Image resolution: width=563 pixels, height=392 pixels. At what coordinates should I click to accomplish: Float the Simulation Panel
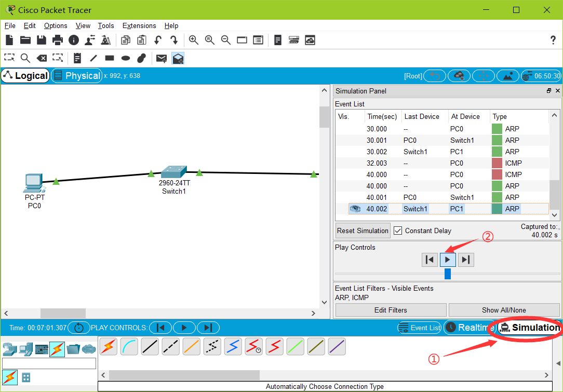(548, 91)
